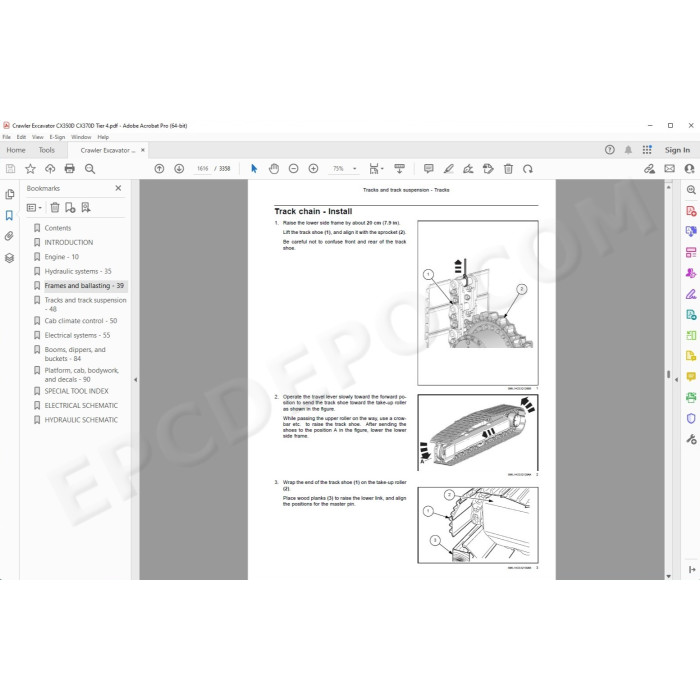Open the find text magnifier icon
The width and height of the screenshot is (700, 700).
90,169
